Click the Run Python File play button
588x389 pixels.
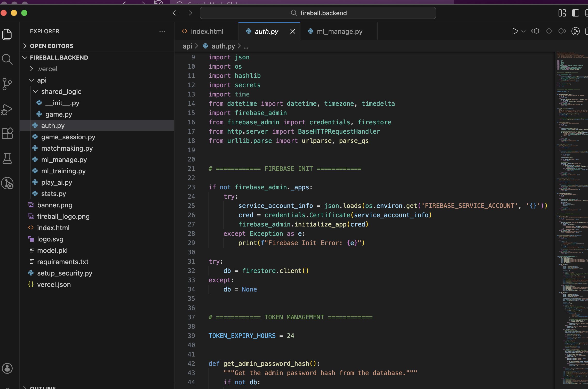tap(515, 31)
